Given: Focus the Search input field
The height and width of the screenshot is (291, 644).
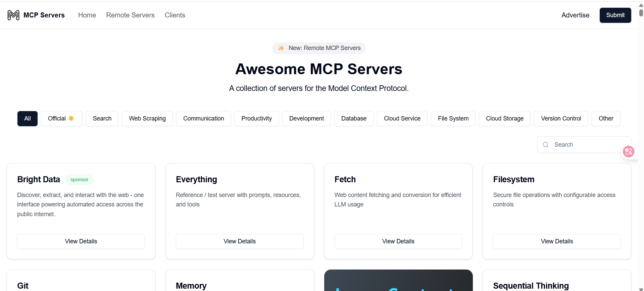Looking at the screenshot, I should pyautogui.click(x=584, y=145).
